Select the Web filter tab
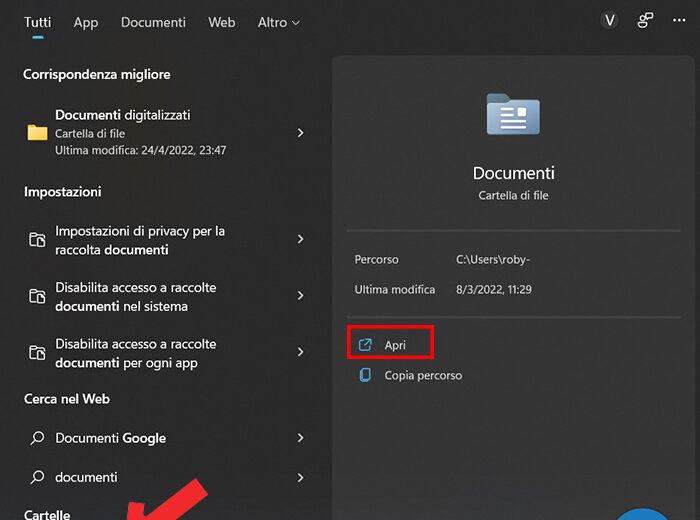This screenshot has width=700, height=520. coord(221,22)
